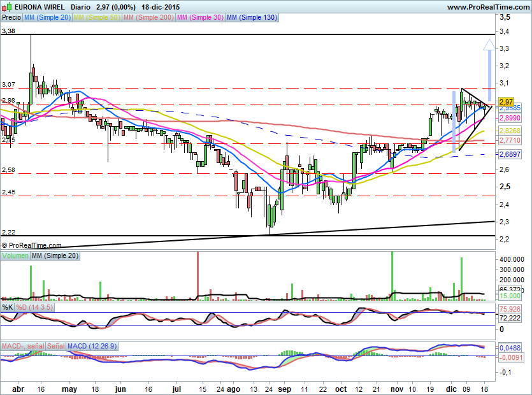
Task: Click the dark blue 2,6897 value tag
Action: tap(510, 154)
